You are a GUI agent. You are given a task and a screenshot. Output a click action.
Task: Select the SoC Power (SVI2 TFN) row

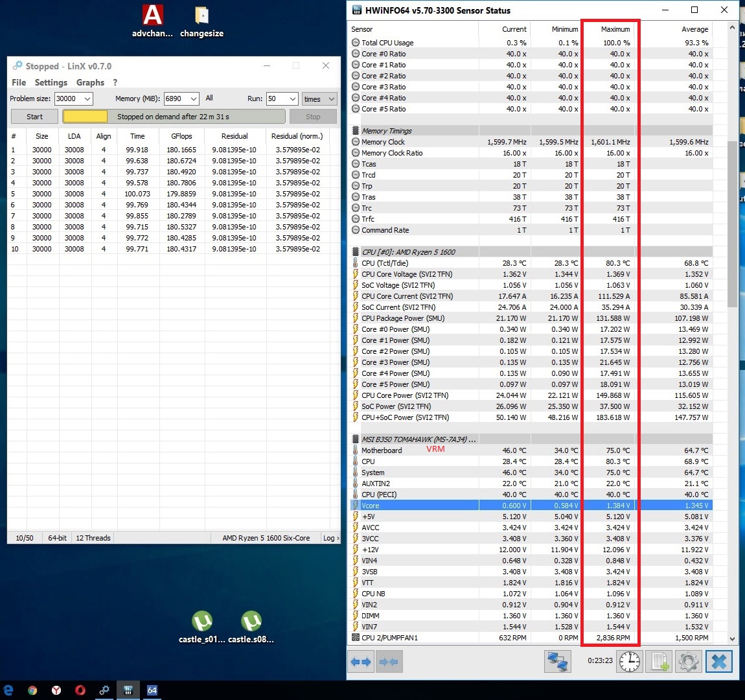(531, 406)
